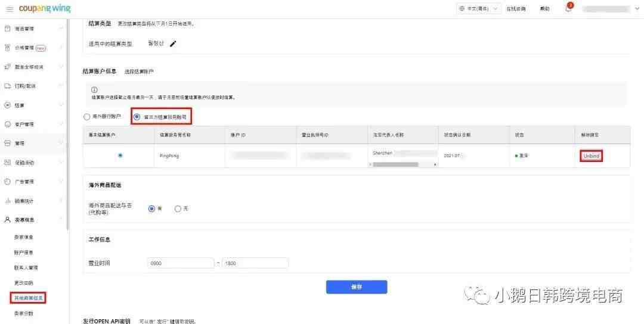Click the blurred account name in header
This screenshot has height=324, width=644.
[x=606, y=8]
